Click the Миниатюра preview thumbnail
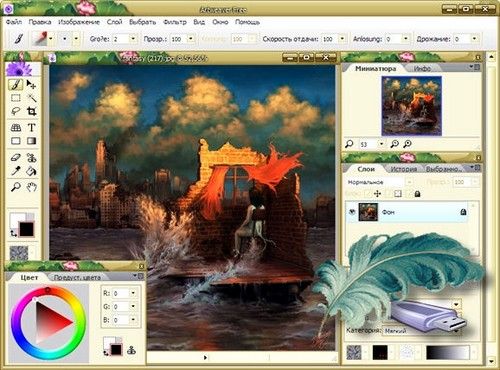Image resolution: width=500 pixels, height=370 pixels. [x=412, y=106]
